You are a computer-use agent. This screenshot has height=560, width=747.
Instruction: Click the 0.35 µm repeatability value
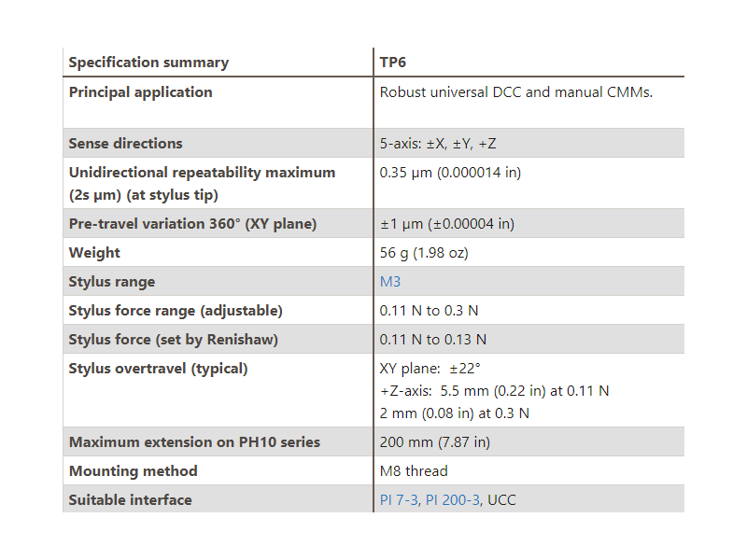pyautogui.click(x=450, y=173)
